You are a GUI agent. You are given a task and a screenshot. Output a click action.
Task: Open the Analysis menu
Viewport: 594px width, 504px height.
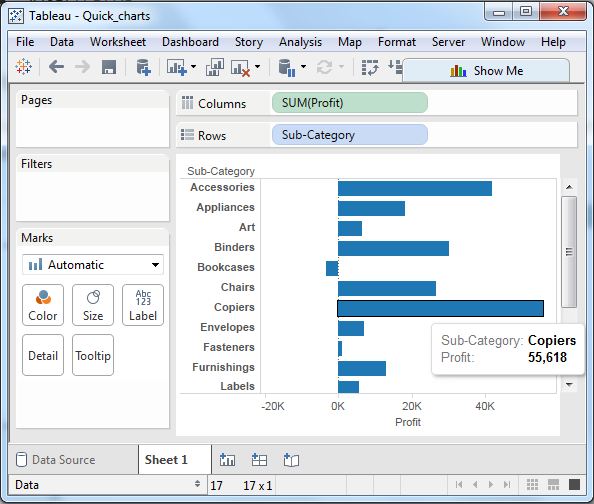300,42
